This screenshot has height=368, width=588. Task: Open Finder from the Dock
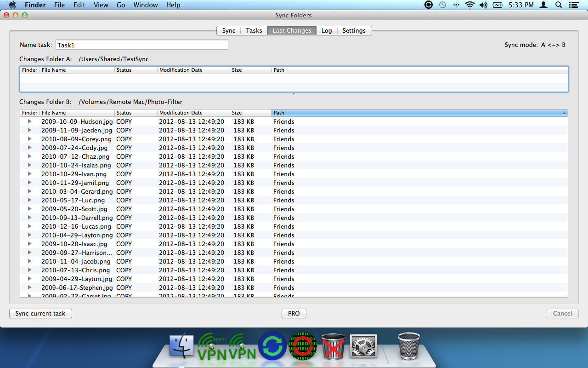181,345
